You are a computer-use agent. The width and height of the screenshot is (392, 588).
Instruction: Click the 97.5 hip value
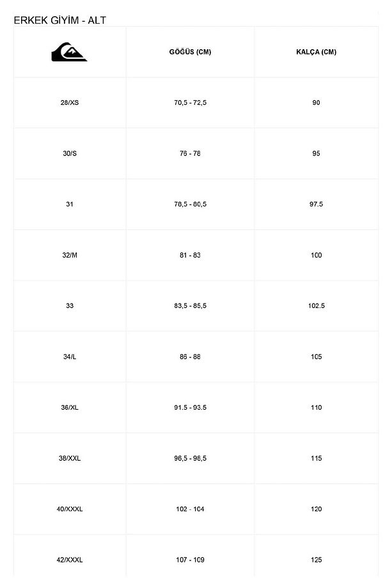(317, 205)
